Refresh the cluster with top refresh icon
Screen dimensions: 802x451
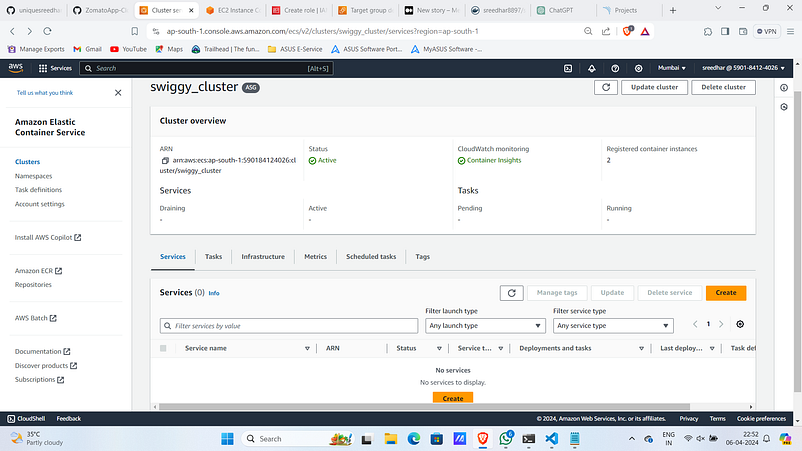[606, 87]
